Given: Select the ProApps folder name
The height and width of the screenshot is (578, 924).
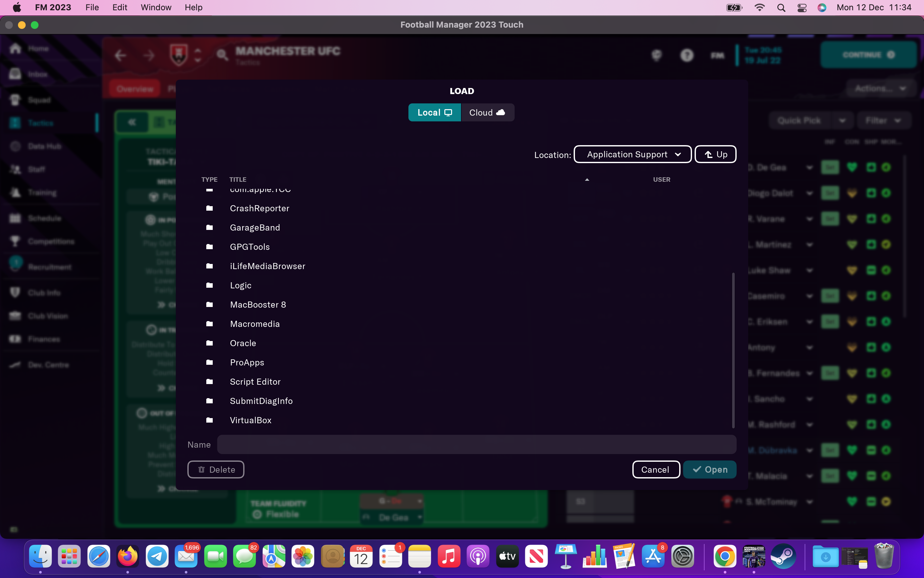Looking at the screenshot, I should 247,363.
